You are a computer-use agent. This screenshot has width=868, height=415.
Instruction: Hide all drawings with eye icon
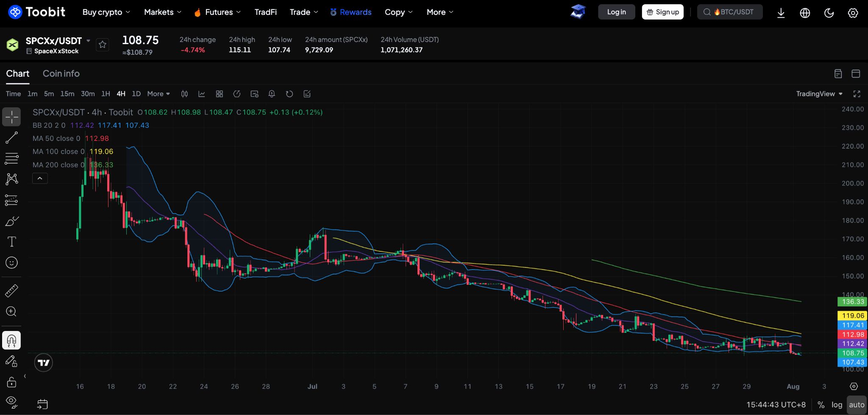(11, 402)
